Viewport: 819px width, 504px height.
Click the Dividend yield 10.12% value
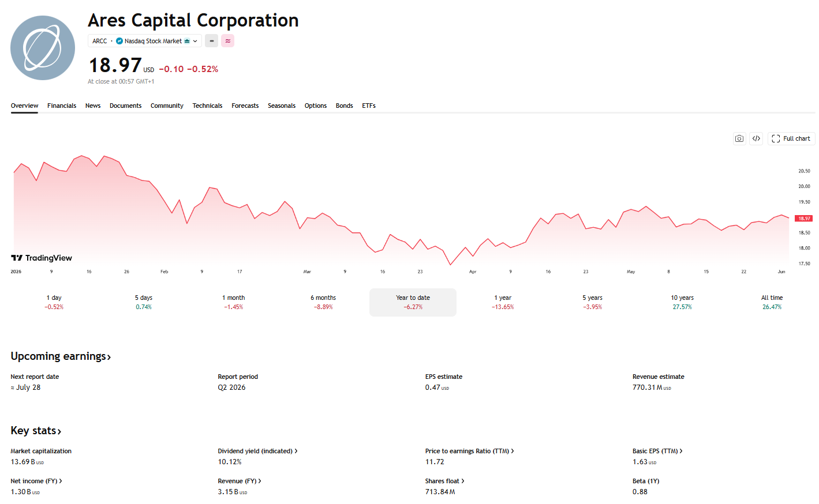tap(230, 462)
